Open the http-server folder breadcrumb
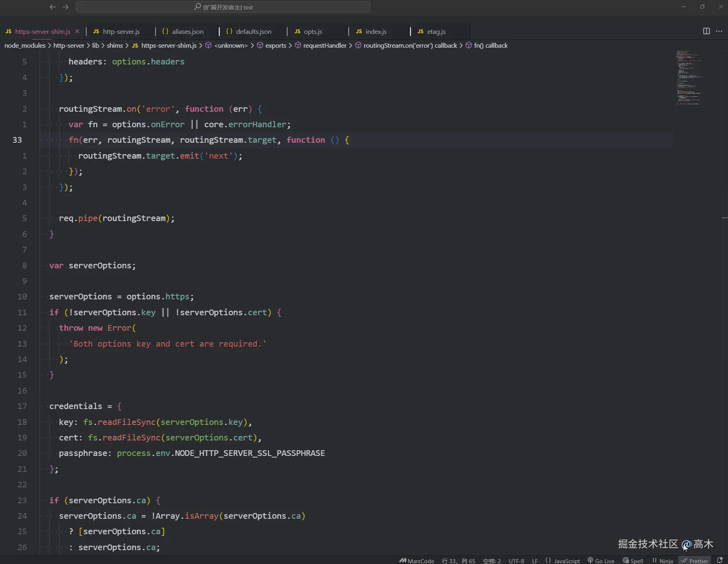728x564 pixels. [69, 45]
